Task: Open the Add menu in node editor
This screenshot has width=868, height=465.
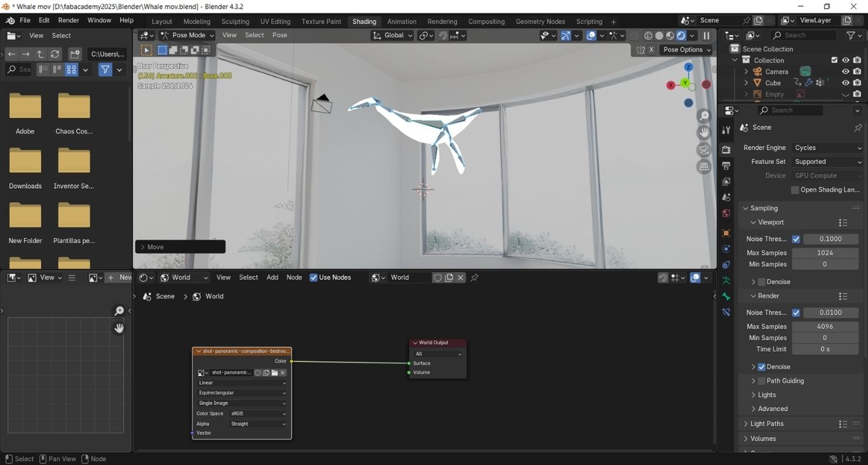Action: pyautogui.click(x=272, y=278)
